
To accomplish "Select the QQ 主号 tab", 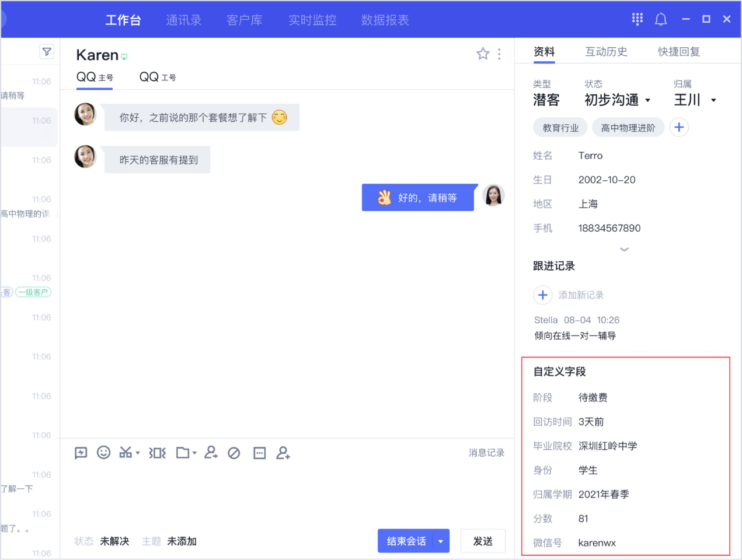I will click(95, 77).
